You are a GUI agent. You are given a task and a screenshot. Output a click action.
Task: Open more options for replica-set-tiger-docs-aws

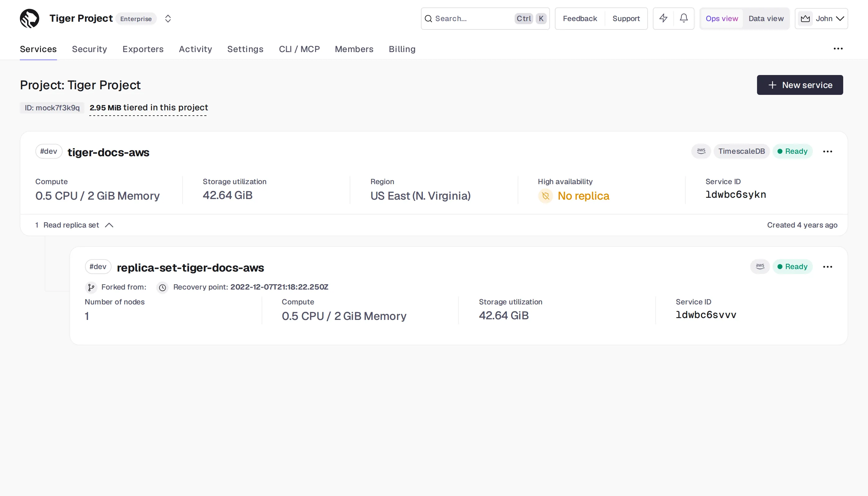pos(827,267)
